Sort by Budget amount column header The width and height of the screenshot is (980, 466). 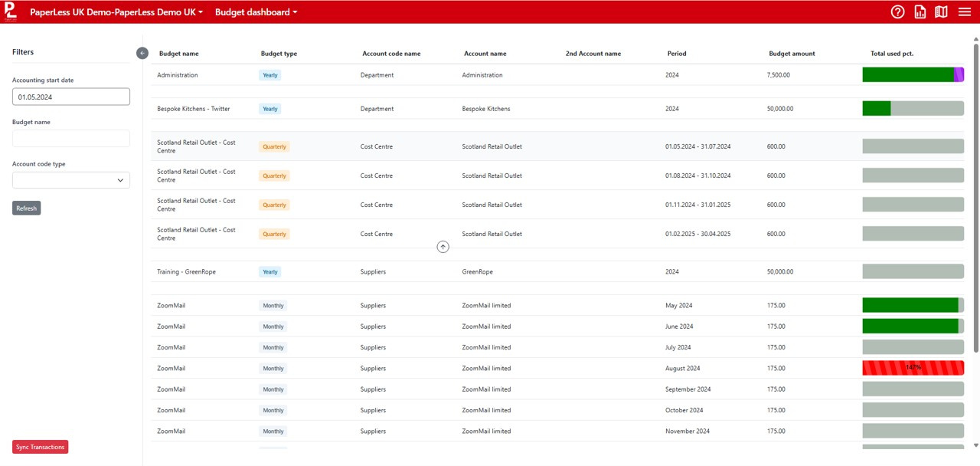[792, 54]
